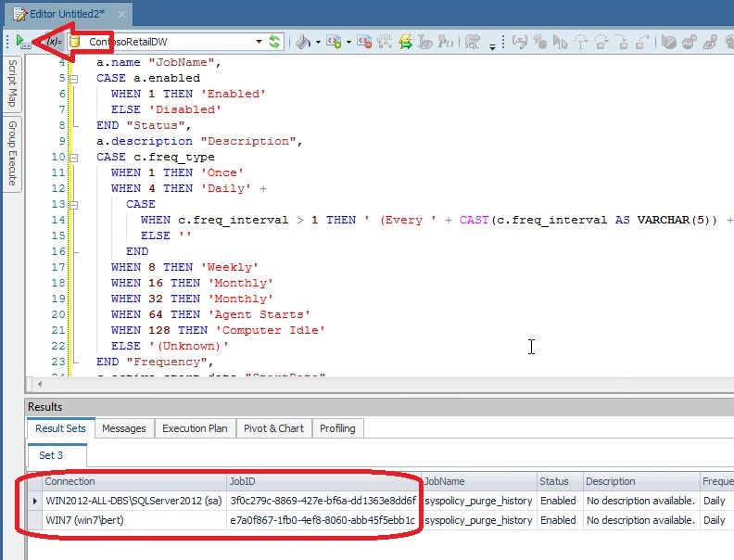The height and width of the screenshot is (560, 734).
Task: Click 'Computer Idle' string on line 21
Action: [x=270, y=331]
